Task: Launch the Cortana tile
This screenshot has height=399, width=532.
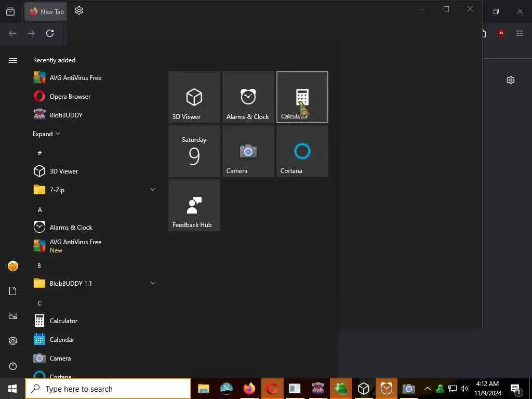Action: tap(302, 151)
